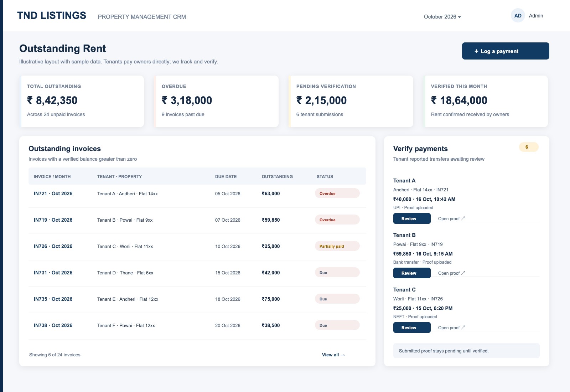Review Tenant A's payment submission
This screenshot has width=570, height=392.
[x=412, y=218]
